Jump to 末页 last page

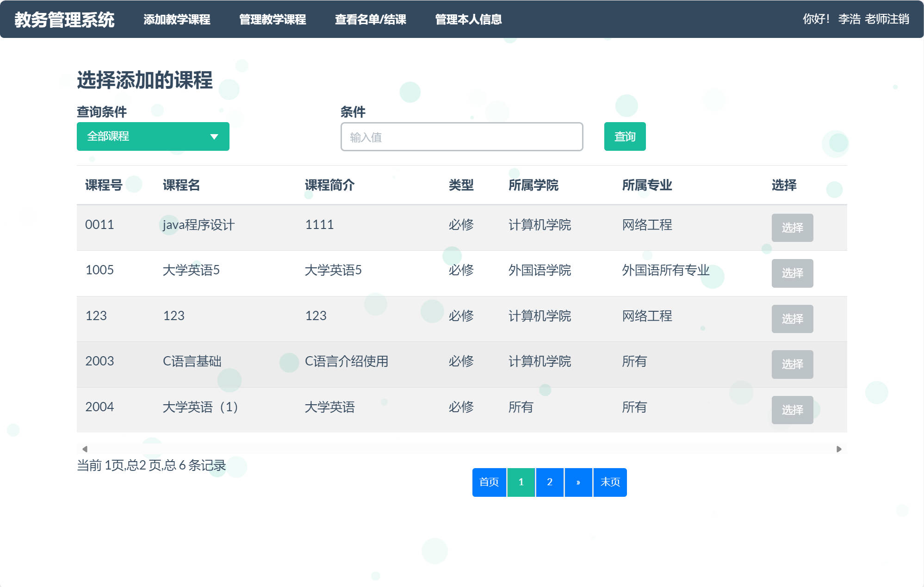pyautogui.click(x=610, y=482)
